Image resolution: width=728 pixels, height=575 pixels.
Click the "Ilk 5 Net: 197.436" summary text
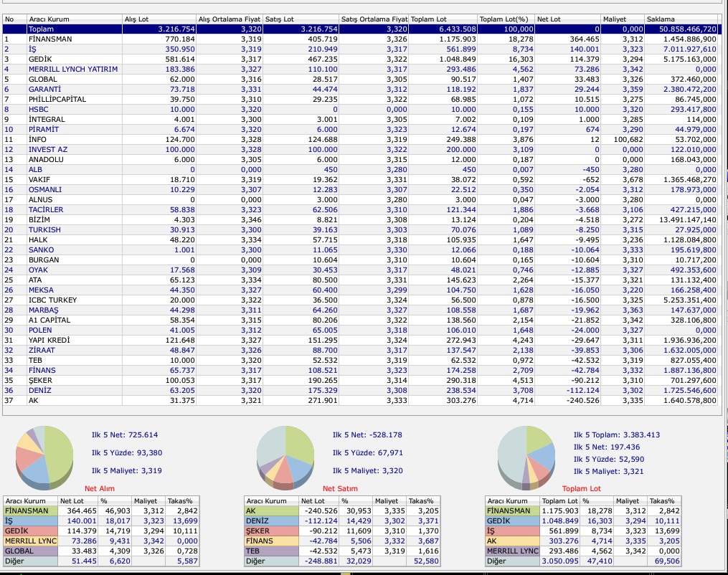[607, 447]
